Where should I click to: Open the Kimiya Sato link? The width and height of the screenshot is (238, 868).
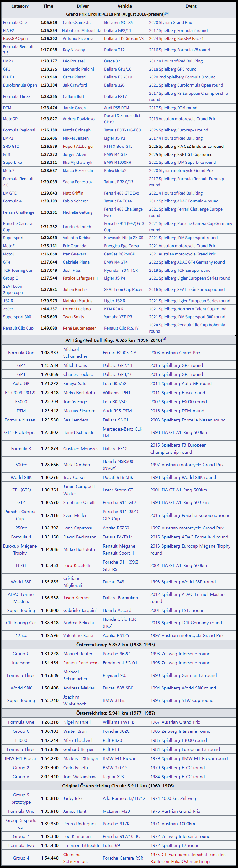click(75, 384)
